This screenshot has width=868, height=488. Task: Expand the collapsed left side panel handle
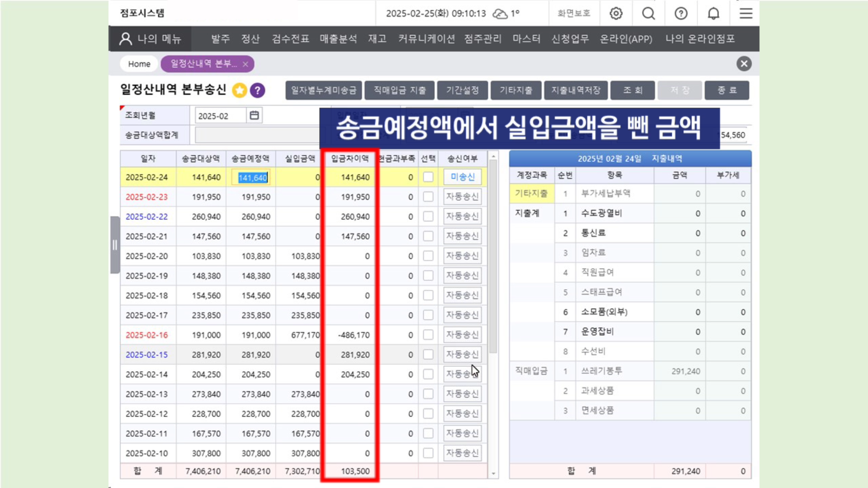(115, 245)
